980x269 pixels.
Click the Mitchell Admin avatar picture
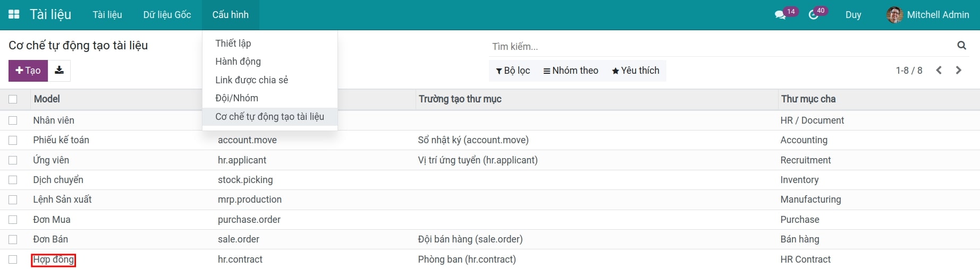point(894,15)
